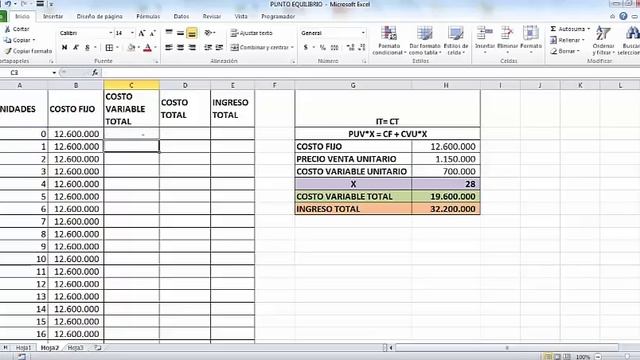
Task: Apply red font color A icon
Action: [148, 48]
